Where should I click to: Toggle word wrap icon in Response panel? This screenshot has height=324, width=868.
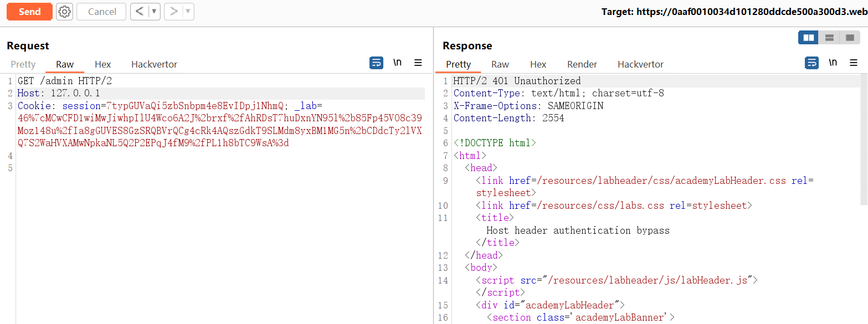coord(811,63)
